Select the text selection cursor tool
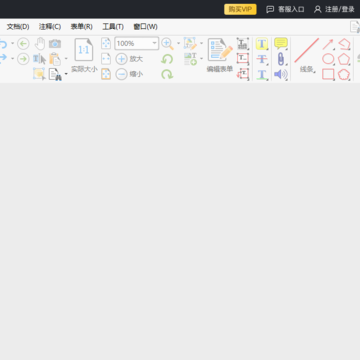 coord(39,59)
